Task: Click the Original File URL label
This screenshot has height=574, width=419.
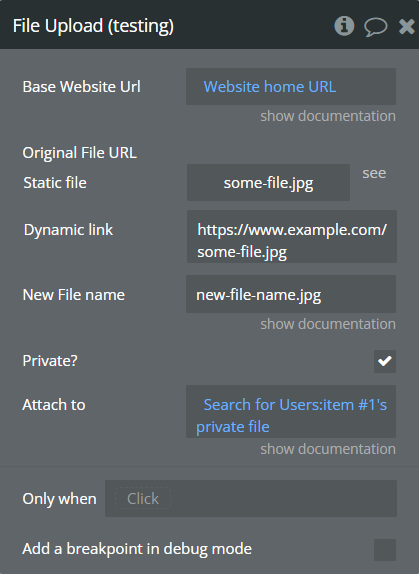Action: coord(80,153)
